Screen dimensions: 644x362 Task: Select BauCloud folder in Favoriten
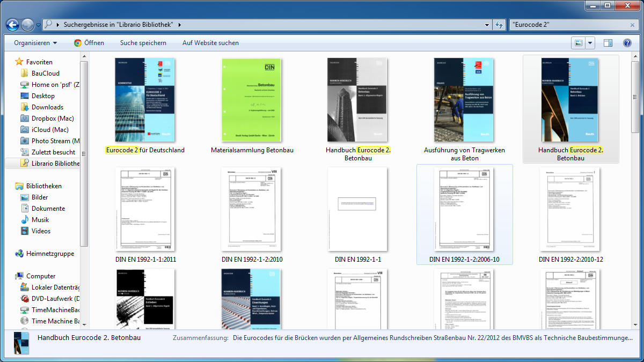tap(46, 73)
